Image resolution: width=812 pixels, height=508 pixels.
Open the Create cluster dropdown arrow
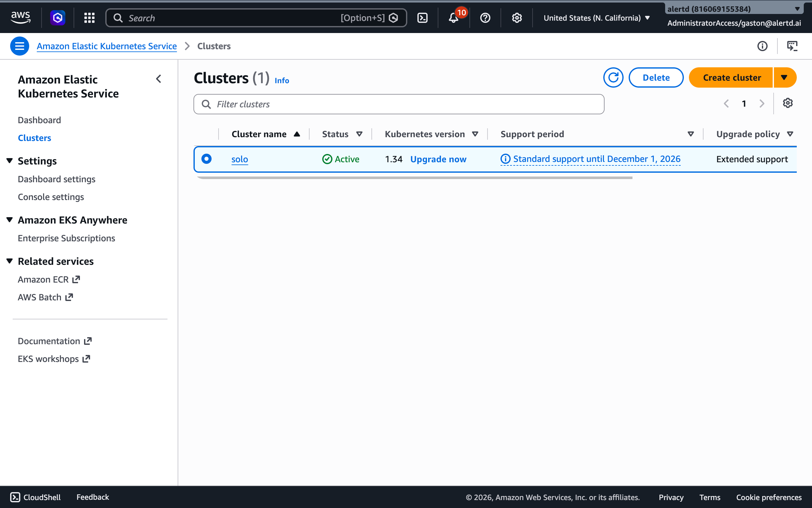click(784, 77)
